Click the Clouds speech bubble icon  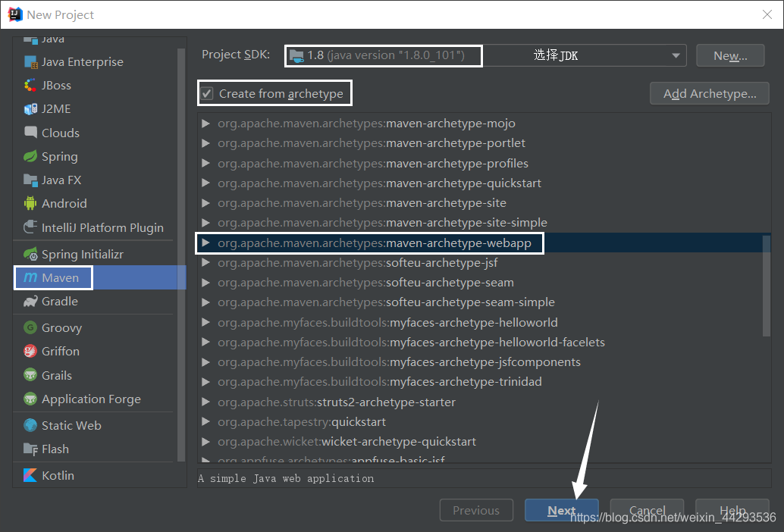click(x=30, y=133)
